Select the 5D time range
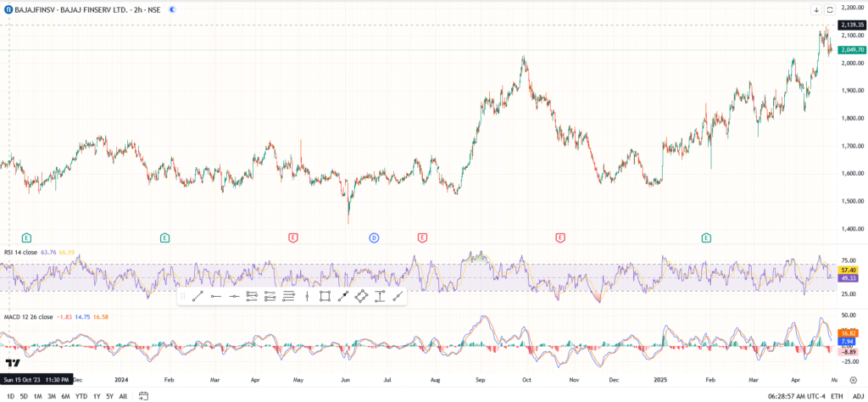This screenshot has height=402, width=868. pos(24,395)
